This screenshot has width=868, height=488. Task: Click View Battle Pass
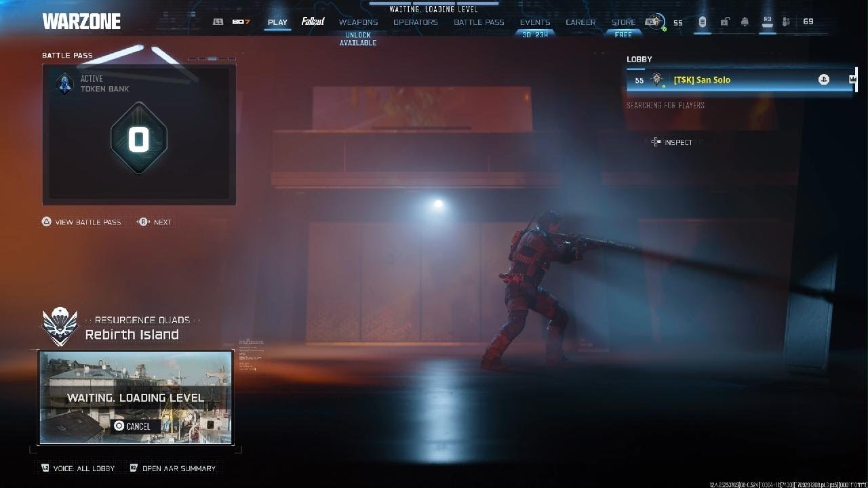click(88, 222)
